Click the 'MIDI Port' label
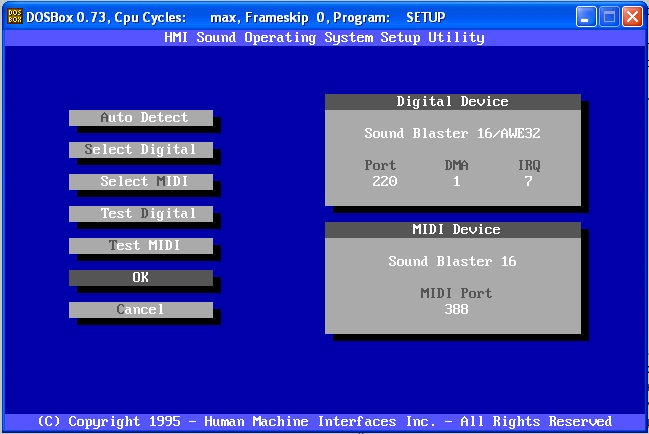 (x=456, y=293)
